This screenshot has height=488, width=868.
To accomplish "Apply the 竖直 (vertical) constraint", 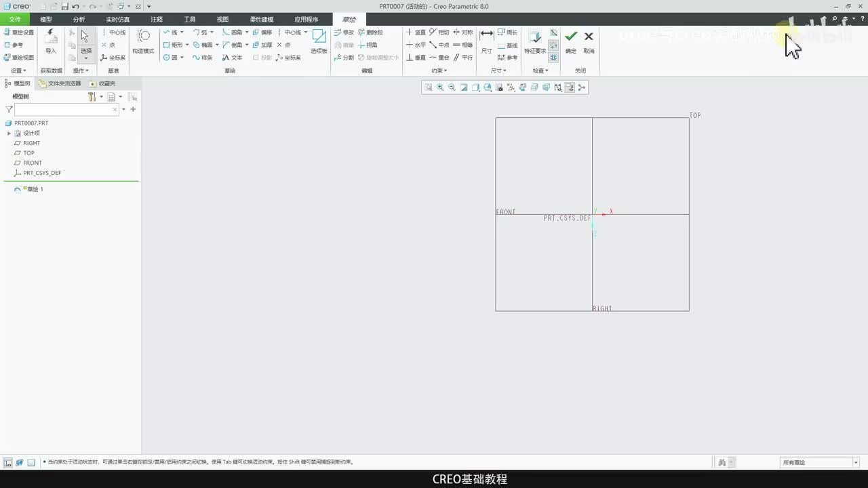I will (416, 32).
